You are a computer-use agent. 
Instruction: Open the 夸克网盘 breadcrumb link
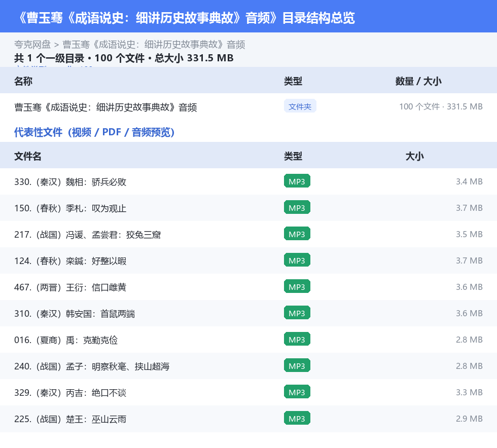point(32,45)
